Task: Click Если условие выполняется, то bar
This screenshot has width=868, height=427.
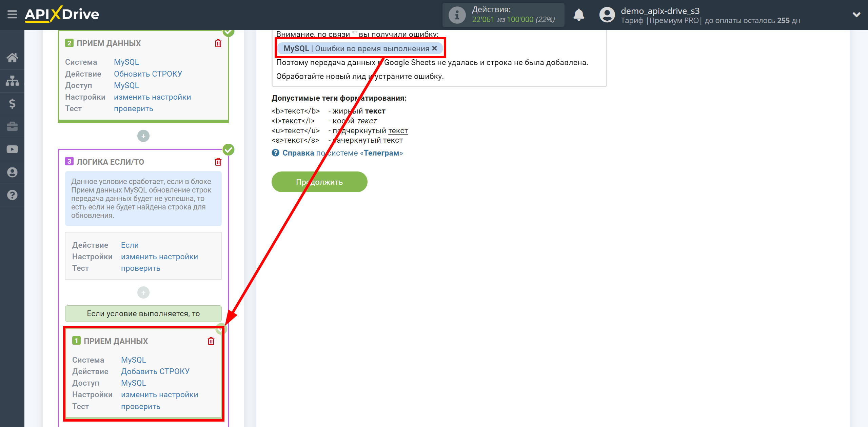Action: click(143, 314)
